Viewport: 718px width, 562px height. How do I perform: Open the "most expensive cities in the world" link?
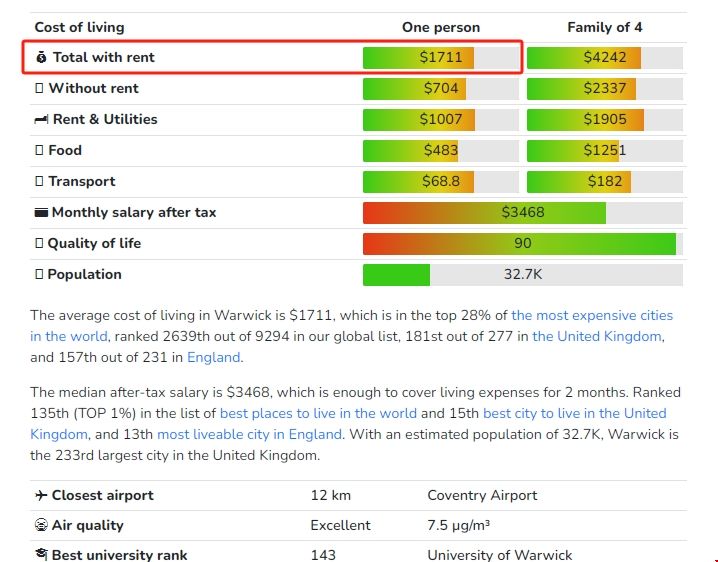[592, 315]
